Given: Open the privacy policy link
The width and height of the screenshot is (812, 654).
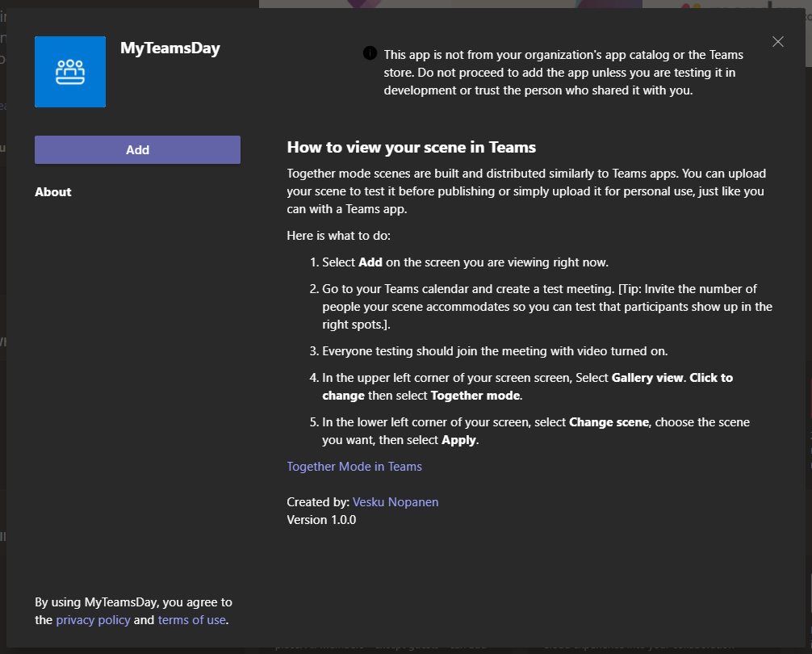Looking at the screenshot, I should pos(93,620).
